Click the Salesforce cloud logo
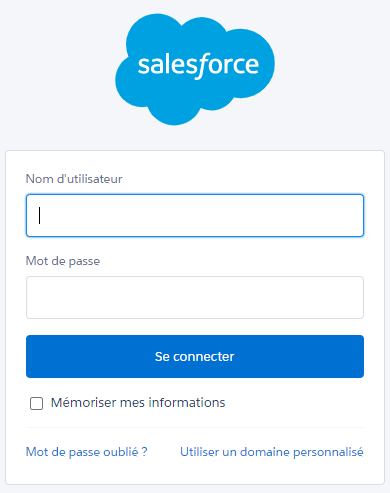The height and width of the screenshot is (493, 390). (x=195, y=69)
